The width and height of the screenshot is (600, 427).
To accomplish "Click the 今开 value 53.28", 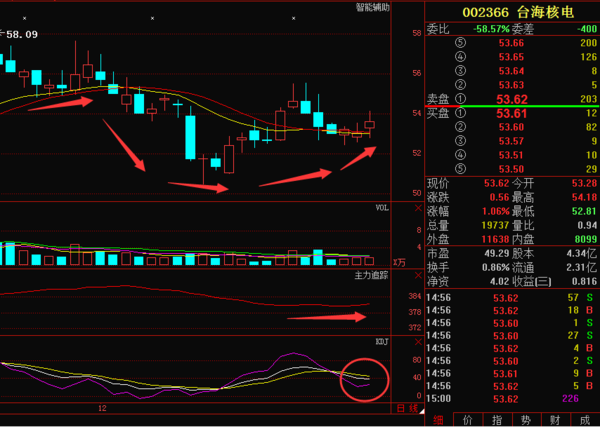I will [584, 183].
